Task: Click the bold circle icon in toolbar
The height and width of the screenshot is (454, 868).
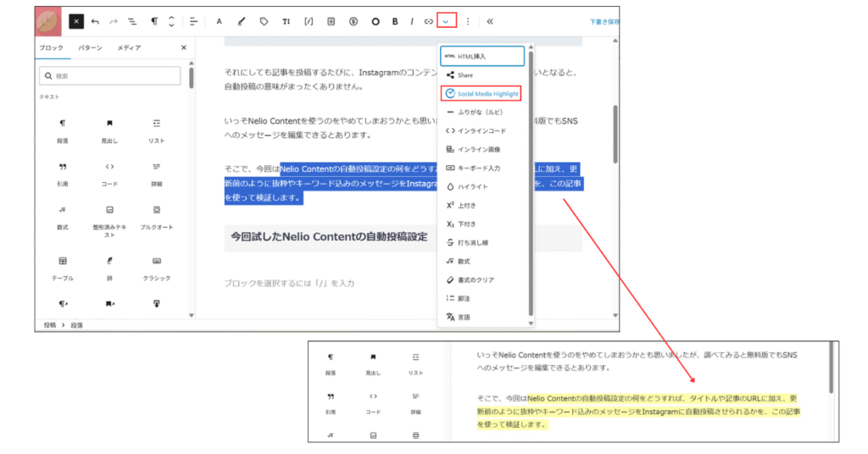Action: [376, 21]
